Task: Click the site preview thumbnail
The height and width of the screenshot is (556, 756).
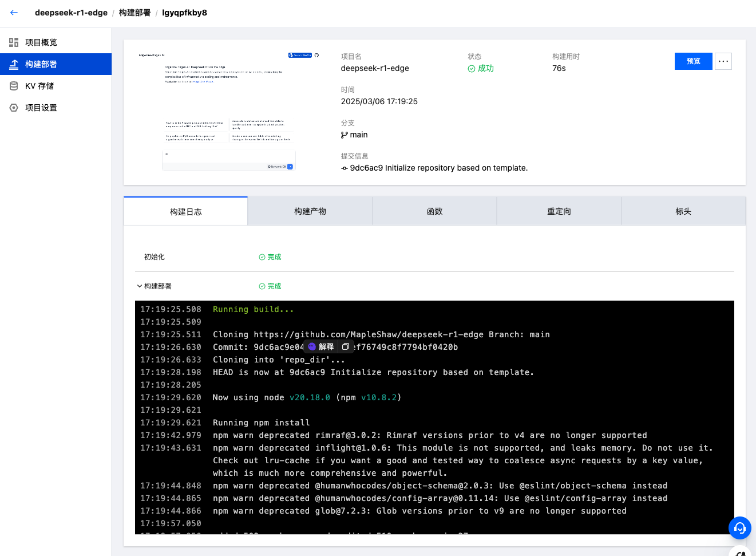Action: tap(228, 112)
